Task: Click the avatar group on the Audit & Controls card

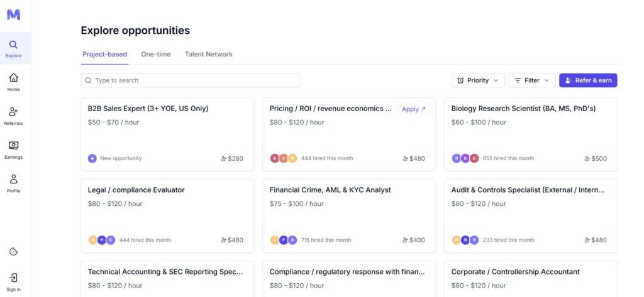Action: point(465,240)
